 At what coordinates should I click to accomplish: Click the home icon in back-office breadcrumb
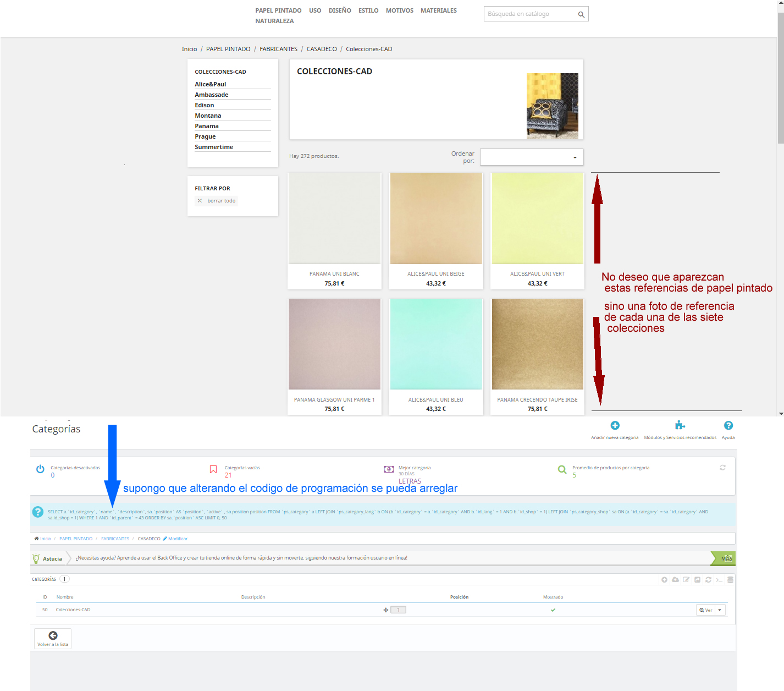pos(36,539)
